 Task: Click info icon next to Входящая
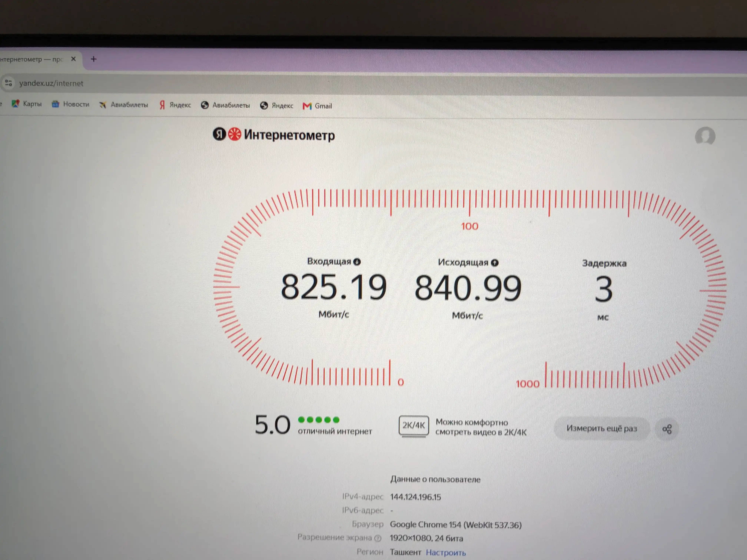(x=357, y=262)
